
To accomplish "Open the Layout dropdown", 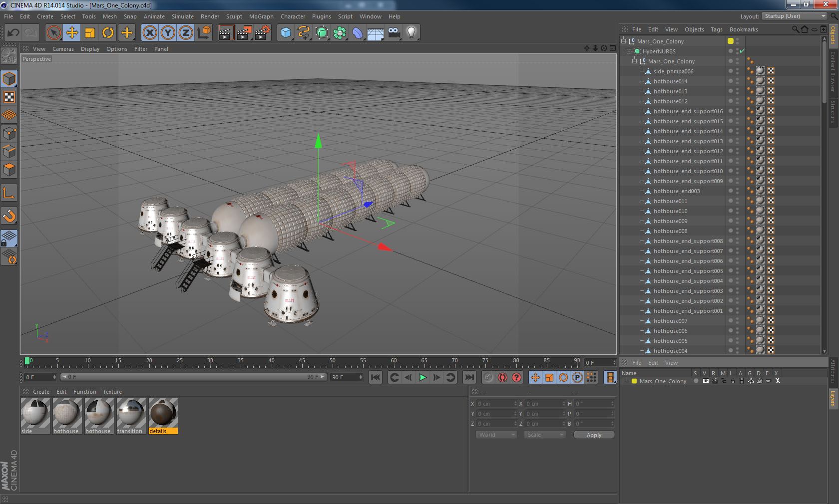I will (x=795, y=16).
